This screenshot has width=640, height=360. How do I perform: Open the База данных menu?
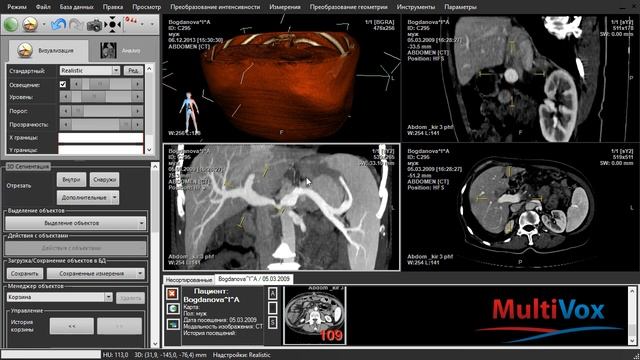pos(77,7)
